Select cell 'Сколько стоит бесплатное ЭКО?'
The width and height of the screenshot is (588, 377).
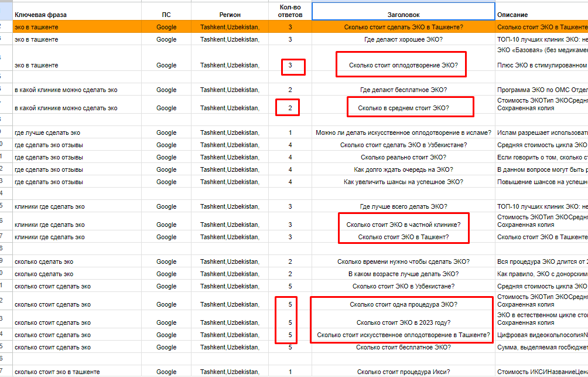click(404, 347)
